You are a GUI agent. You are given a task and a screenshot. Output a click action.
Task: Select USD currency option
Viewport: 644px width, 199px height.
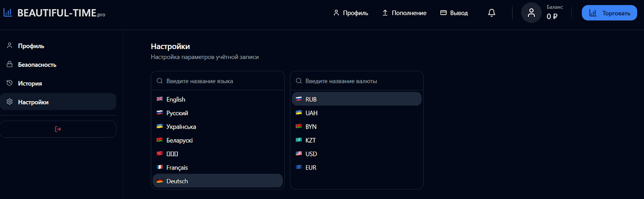[357, 154]
